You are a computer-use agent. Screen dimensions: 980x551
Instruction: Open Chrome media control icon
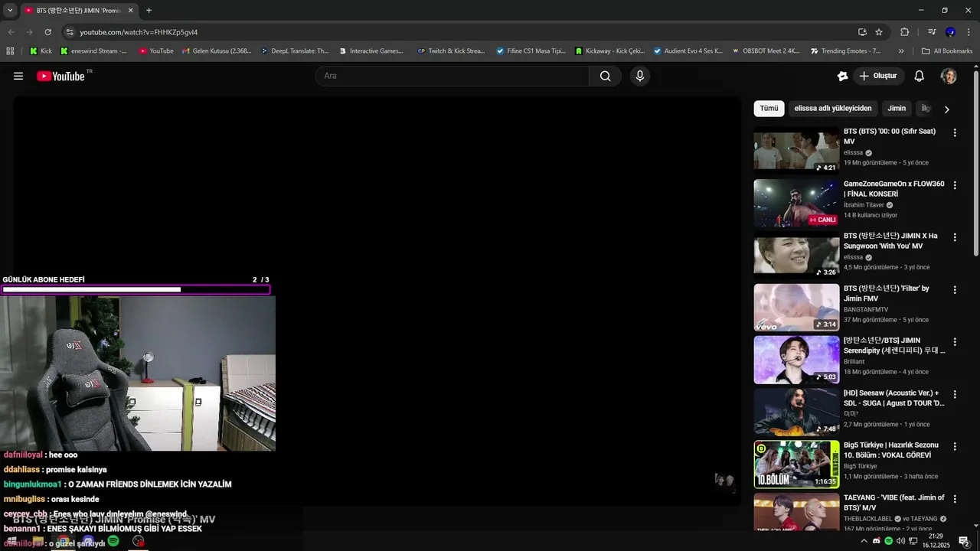pos(932,32)
